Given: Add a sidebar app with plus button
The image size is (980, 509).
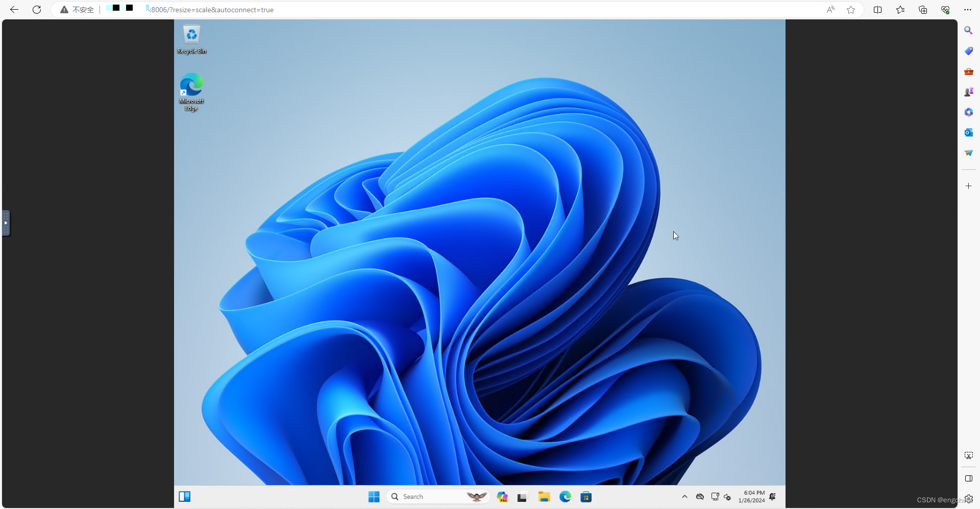Looking at the screenshot, I should (968, 186).
